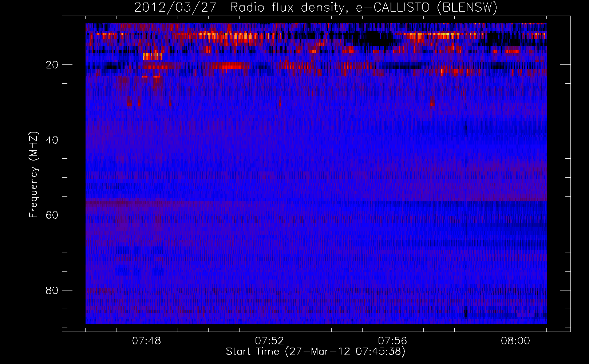Image resolution: width=589 pixels, height=364 pixels.
Task: Click the frequency tick label 60
Action: [52, 215]
